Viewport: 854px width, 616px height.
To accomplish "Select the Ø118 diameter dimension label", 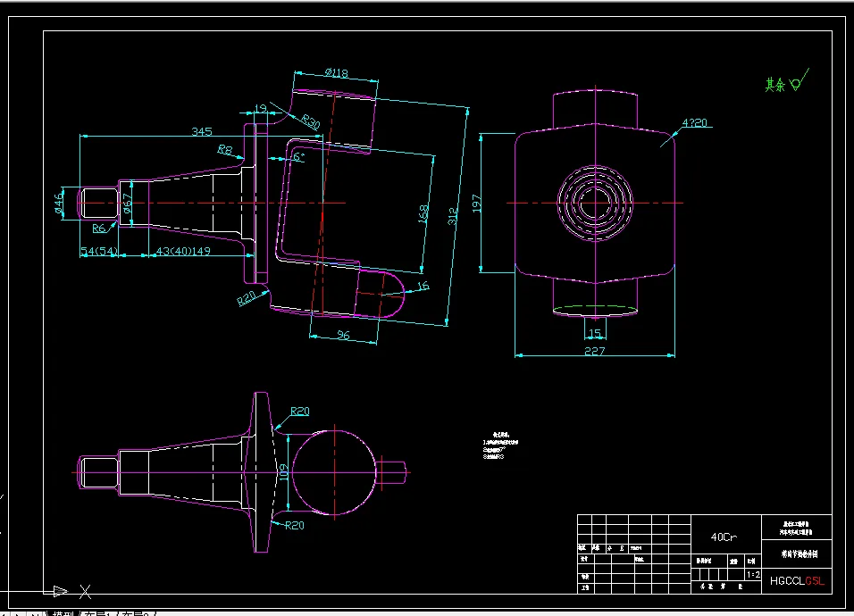I will (x=337, y=73).
